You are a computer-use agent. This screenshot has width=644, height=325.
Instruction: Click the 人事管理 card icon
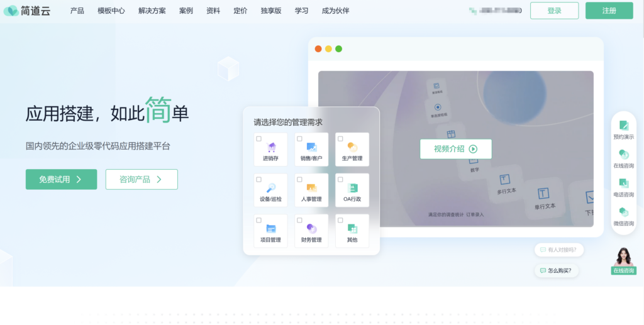pos(311,187)
